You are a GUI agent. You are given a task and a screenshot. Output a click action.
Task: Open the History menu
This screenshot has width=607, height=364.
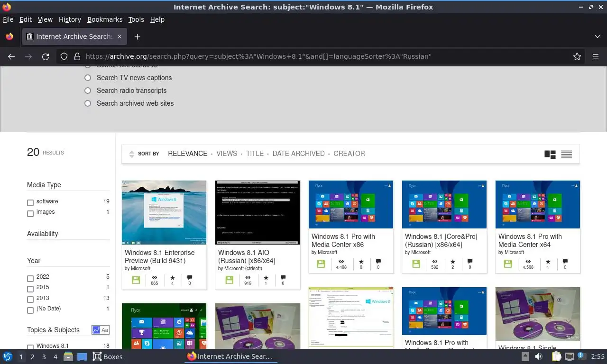pyautogui.click(x=70, y=19)
